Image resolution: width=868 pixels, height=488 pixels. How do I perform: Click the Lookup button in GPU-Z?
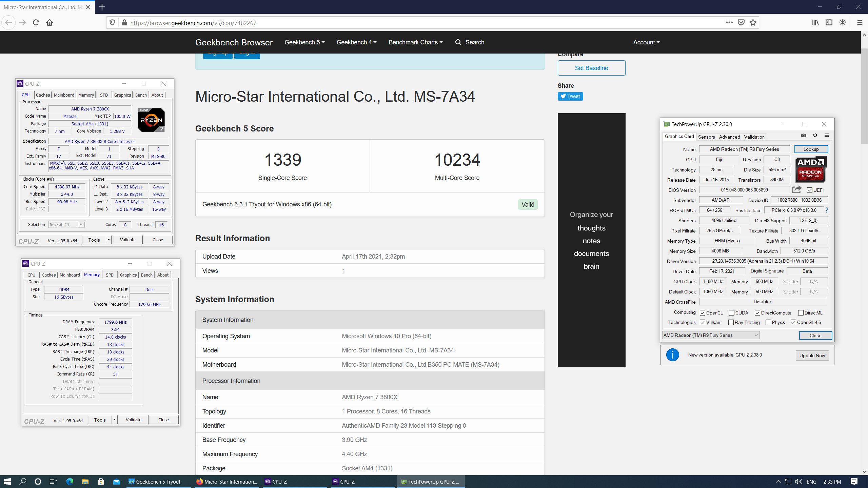pyautogui.click(x=811, y=149)
